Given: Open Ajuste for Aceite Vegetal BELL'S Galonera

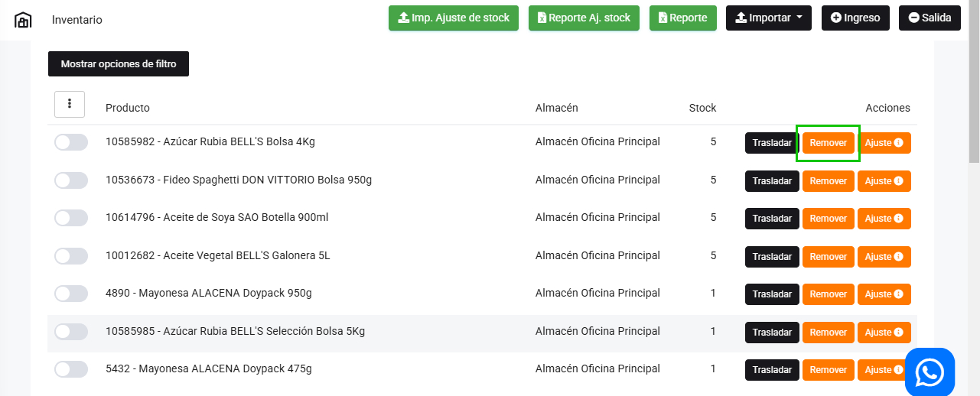Looking at the screenshot, I should 884,257.
